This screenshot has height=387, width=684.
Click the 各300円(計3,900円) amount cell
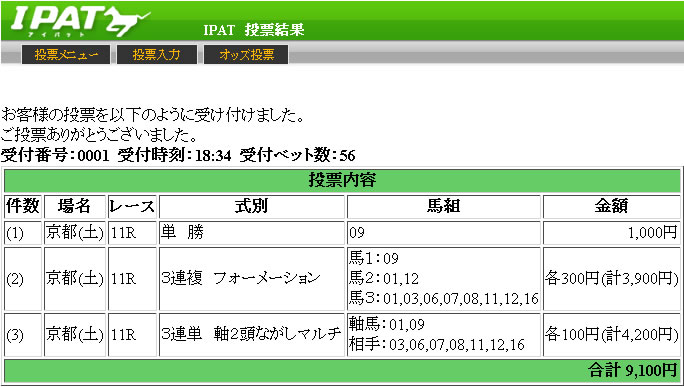[611, 279]
